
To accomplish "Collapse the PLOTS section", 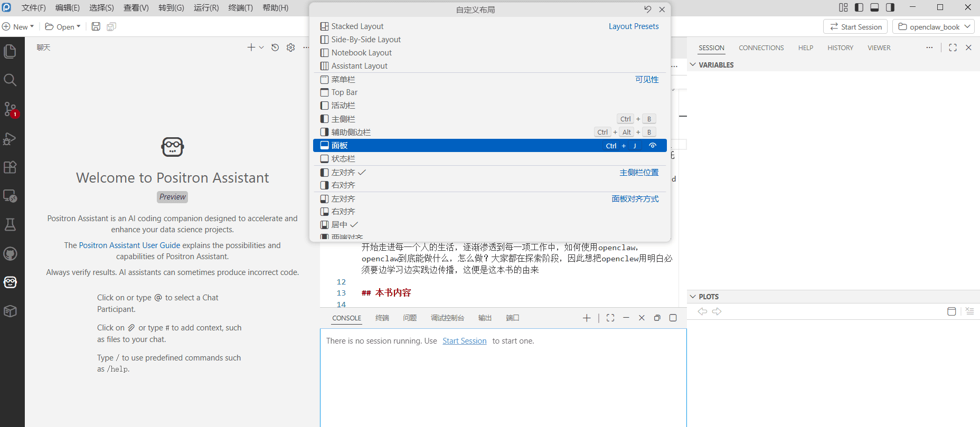I will coord(693,297).
